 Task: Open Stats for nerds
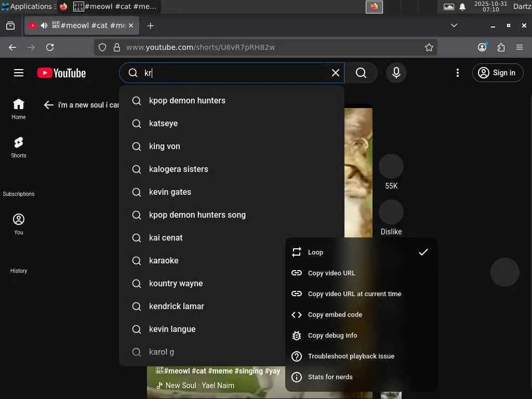point(361,377)
